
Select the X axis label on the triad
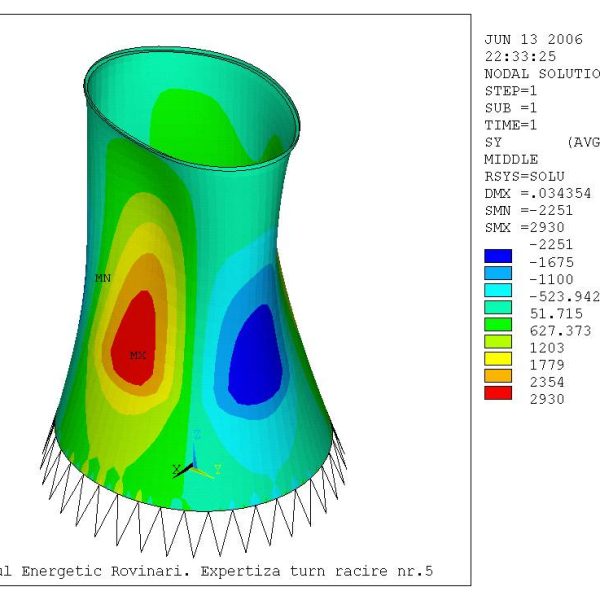177,468
